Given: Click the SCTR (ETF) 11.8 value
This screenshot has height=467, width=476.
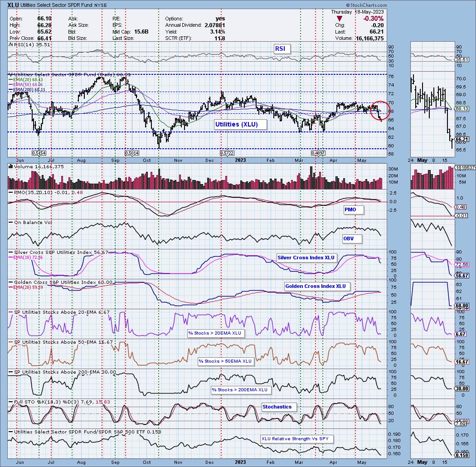Looking at the screenshot, I should click(220, 39).
